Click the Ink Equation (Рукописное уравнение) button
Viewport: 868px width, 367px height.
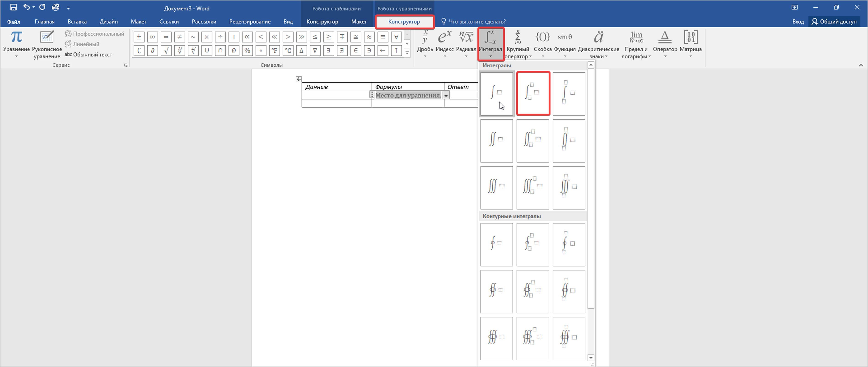click(47, 44)
